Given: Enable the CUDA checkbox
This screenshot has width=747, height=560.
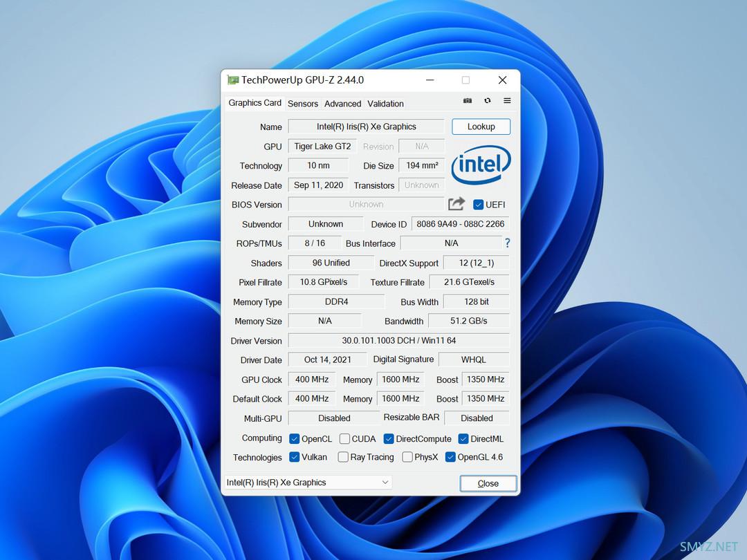Looking at the screenshot, I should 344,439.
